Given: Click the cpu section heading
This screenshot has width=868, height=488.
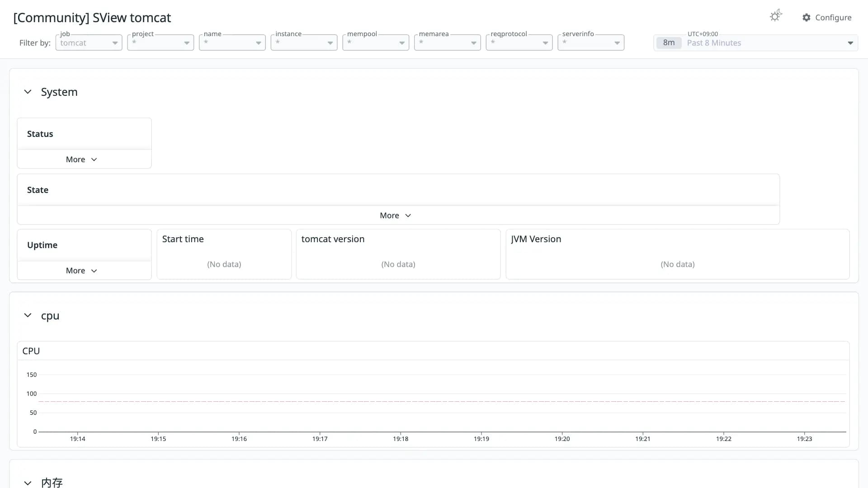Looking at the screenshot, I should (50, 316).
